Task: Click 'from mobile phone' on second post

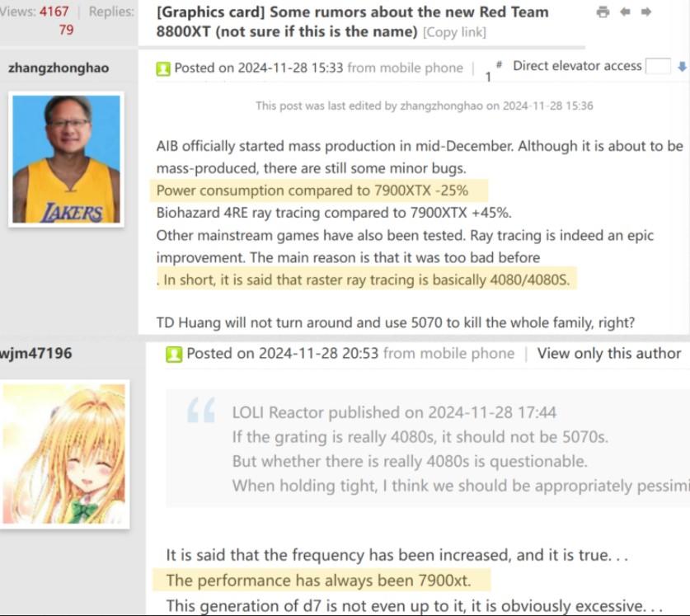Action: pyautogui.click(x=448, y=354)
